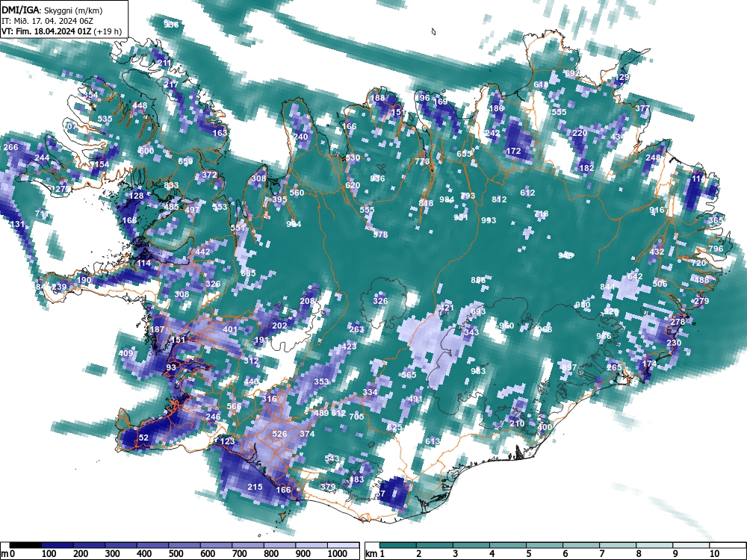Select the map value 188 on the north coast
Screen dimensions: 747x560
coord(377,98)
